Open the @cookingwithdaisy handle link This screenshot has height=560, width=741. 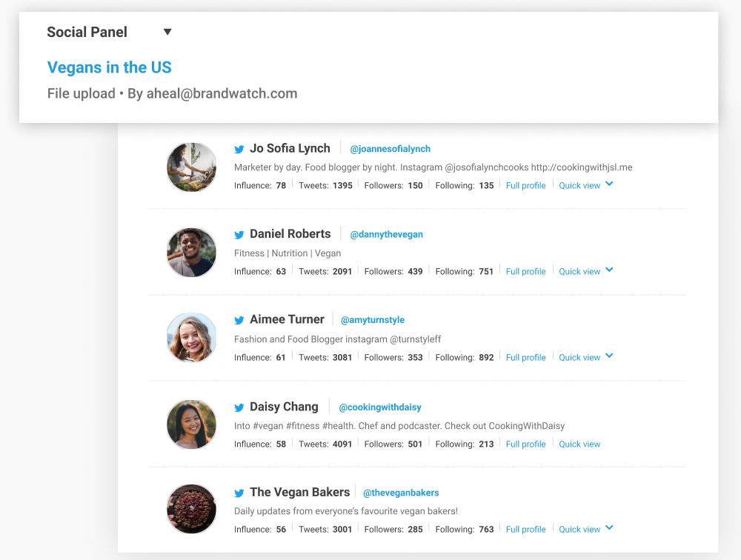point(380,407)
